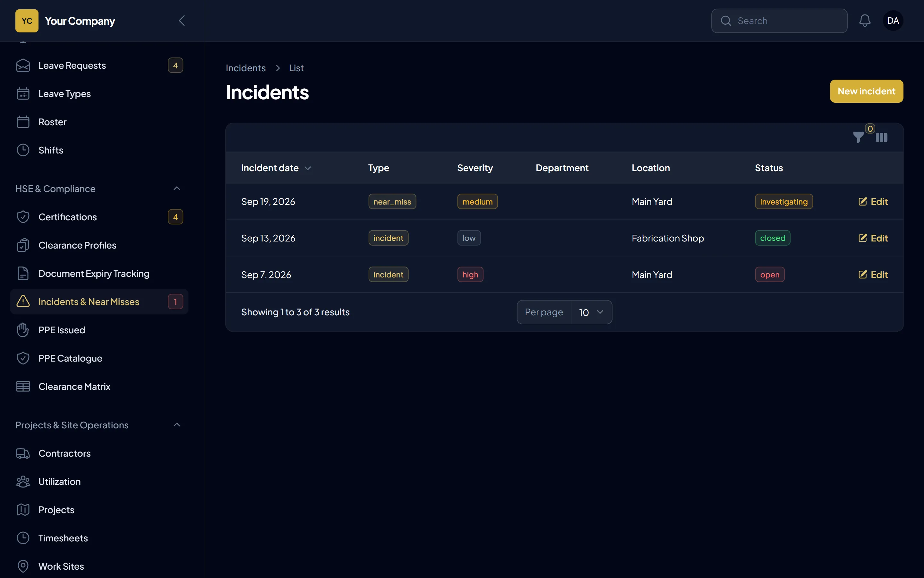Open the DA user avatar menu
Viewport: 924px width, 578px height.
tap(893, 21)
